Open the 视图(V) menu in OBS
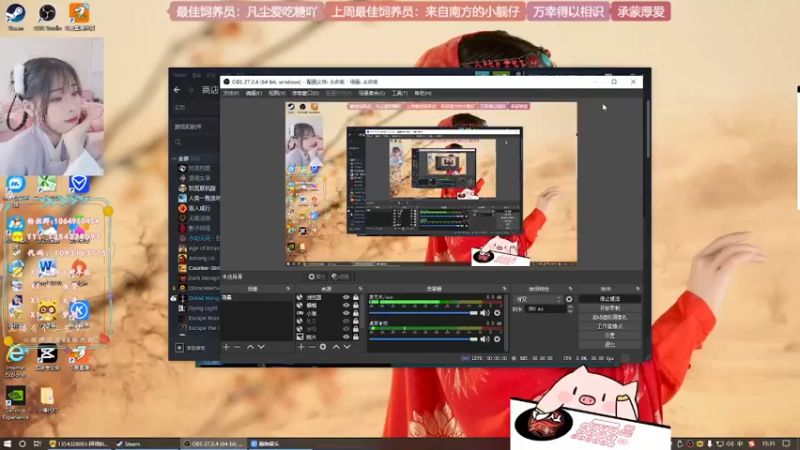Screen dimensions: 800x450 click(277, 93)
